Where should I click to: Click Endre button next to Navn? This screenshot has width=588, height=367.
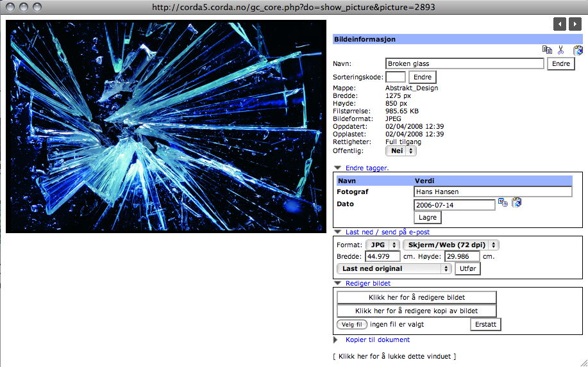[560, 64]
